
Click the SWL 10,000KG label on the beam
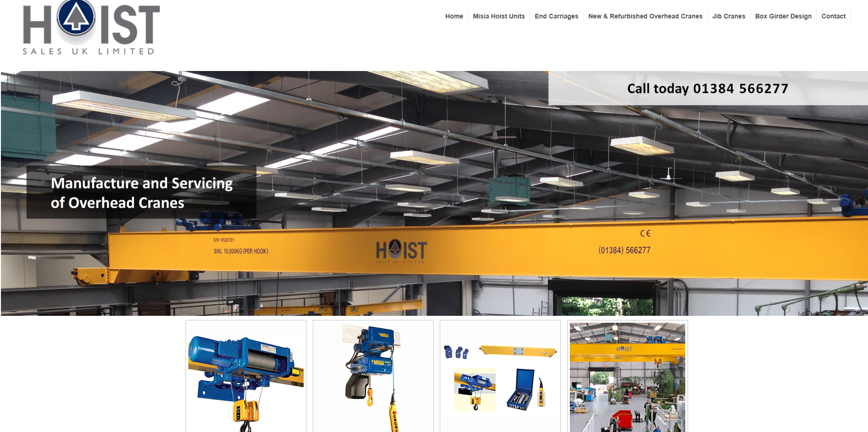pyautogui.click(x=240, y=251)
